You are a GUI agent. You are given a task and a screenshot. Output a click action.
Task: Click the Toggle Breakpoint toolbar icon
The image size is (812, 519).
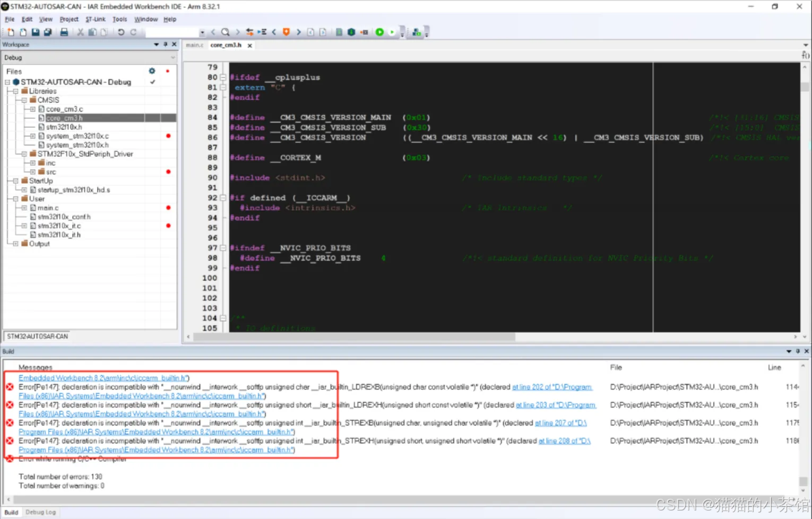364,32
